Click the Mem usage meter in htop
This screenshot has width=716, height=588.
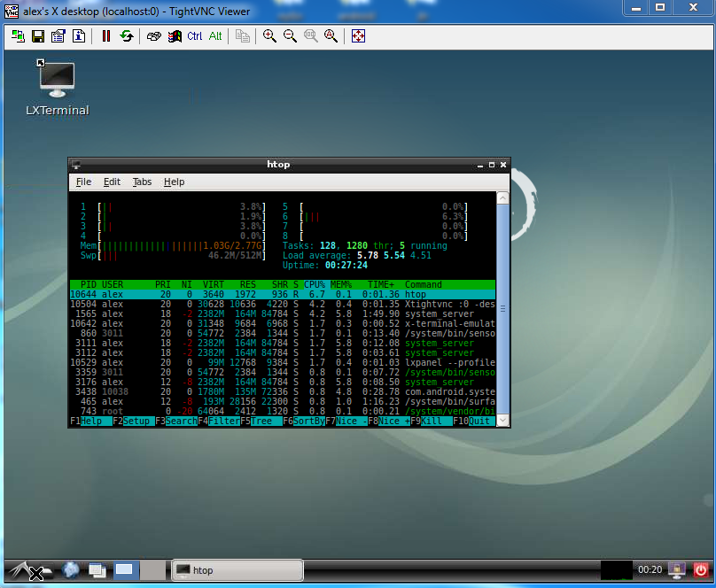(173, 246)
